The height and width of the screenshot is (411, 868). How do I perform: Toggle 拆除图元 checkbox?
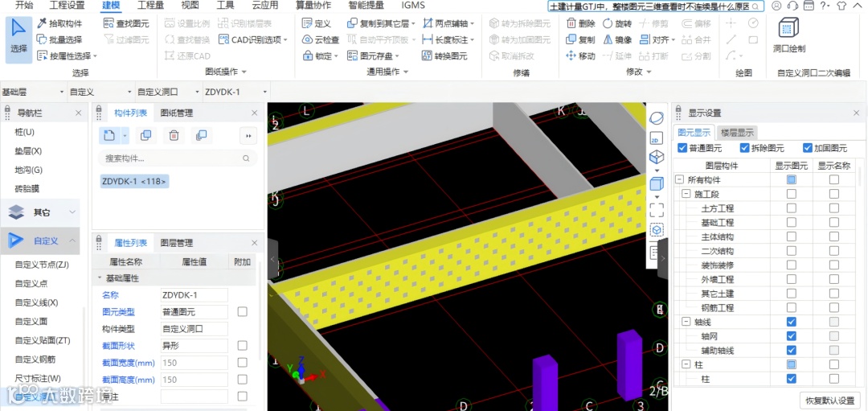(744, 148)
